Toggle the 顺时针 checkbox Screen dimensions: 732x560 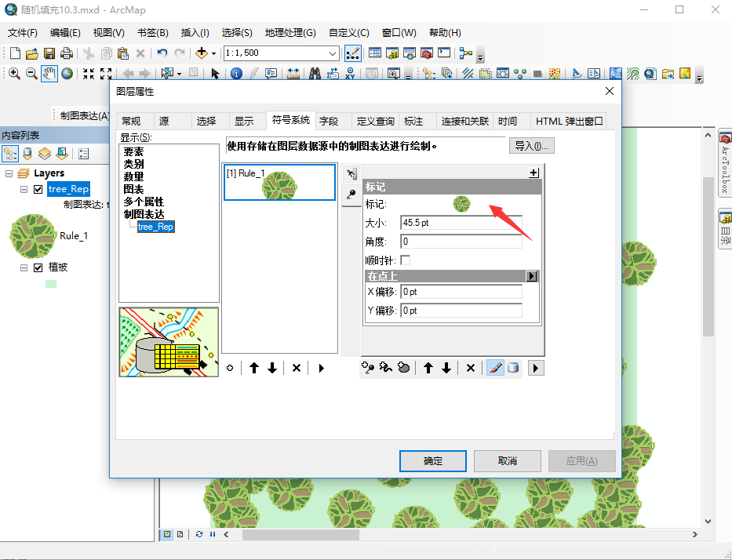point(405,260)
